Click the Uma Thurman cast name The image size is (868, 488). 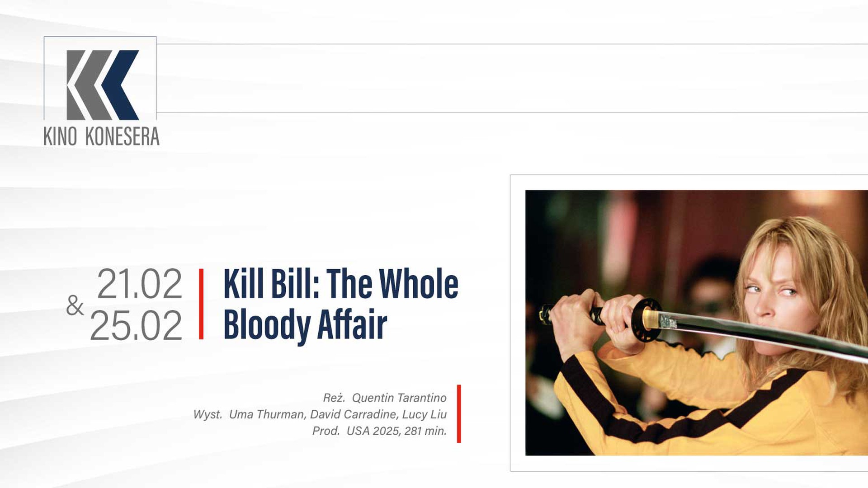click(x=267, y=414)
